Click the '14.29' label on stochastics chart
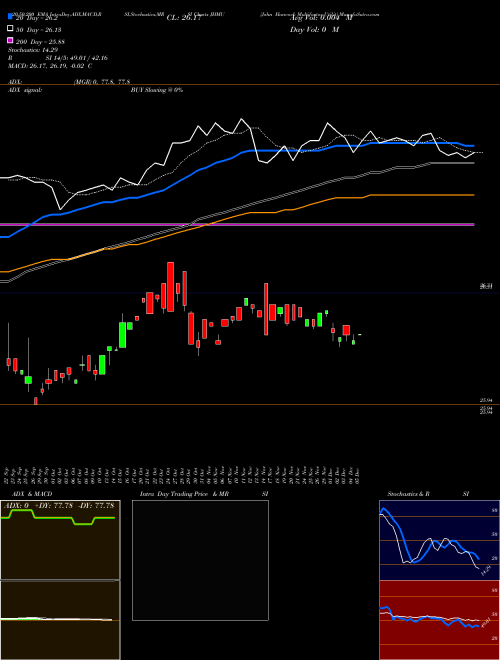The height and width of the screenshot is (660, 500). pyautogui.click(x=486, y=570)
